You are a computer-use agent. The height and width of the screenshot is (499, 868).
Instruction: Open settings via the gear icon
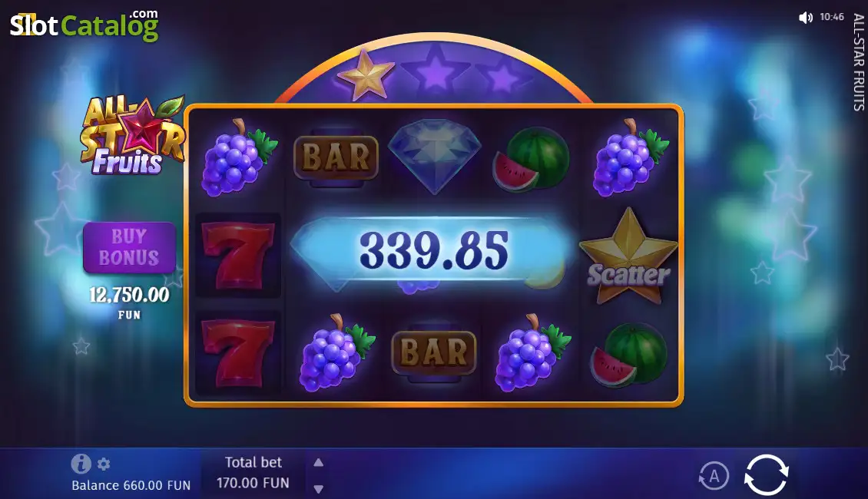pyautogui.click(x=104, y=464)
